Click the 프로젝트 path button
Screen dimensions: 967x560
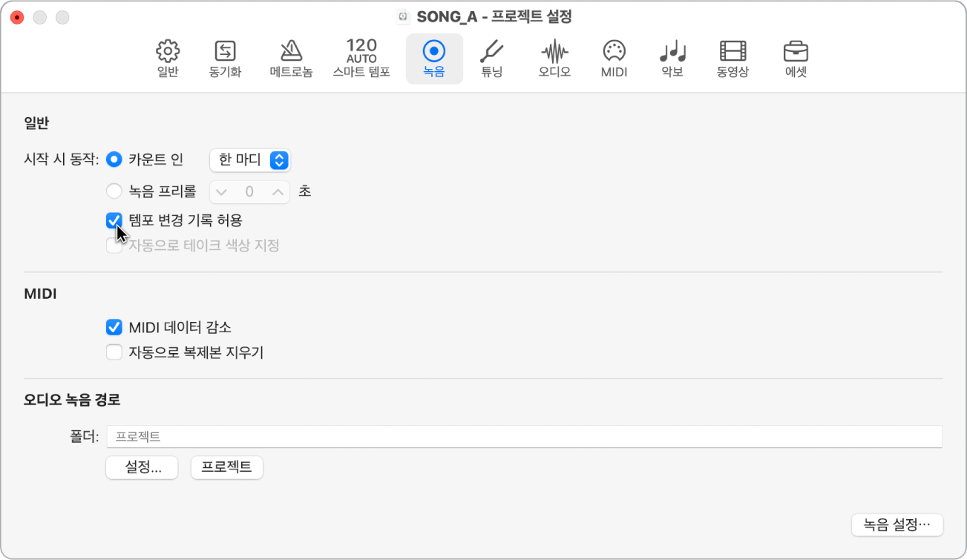(x=227, y=467)
